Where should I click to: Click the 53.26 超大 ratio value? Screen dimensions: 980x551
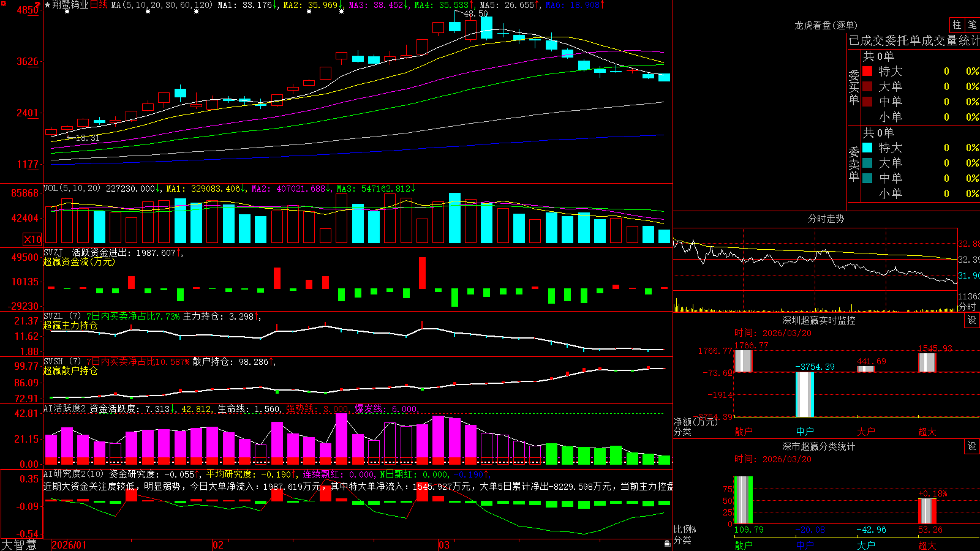(930, 530)
